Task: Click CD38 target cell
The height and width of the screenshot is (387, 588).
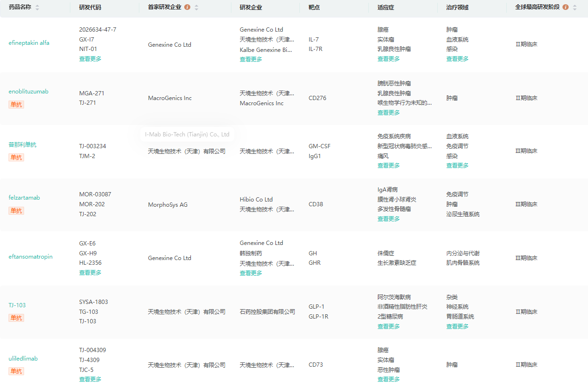Action: point(315,204)
